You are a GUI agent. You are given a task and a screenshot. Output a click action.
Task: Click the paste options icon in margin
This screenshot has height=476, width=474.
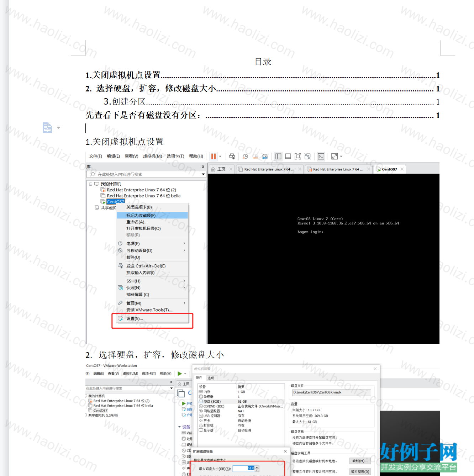click(47, 127)
